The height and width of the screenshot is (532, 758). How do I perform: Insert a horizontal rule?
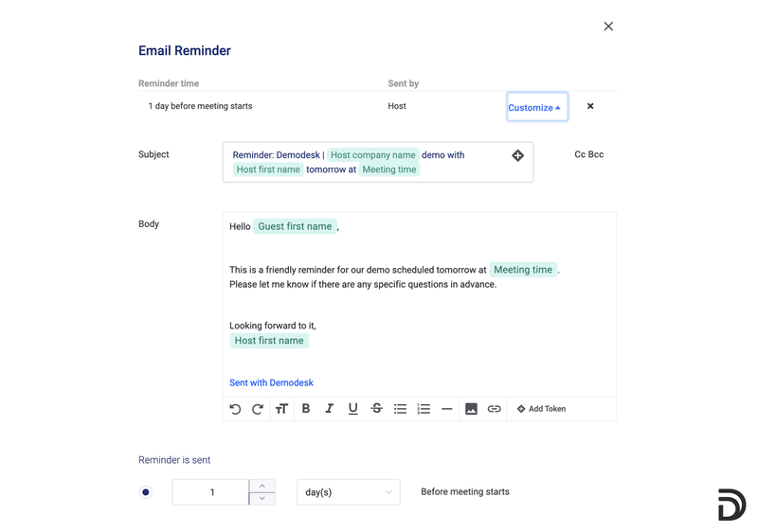446,409
